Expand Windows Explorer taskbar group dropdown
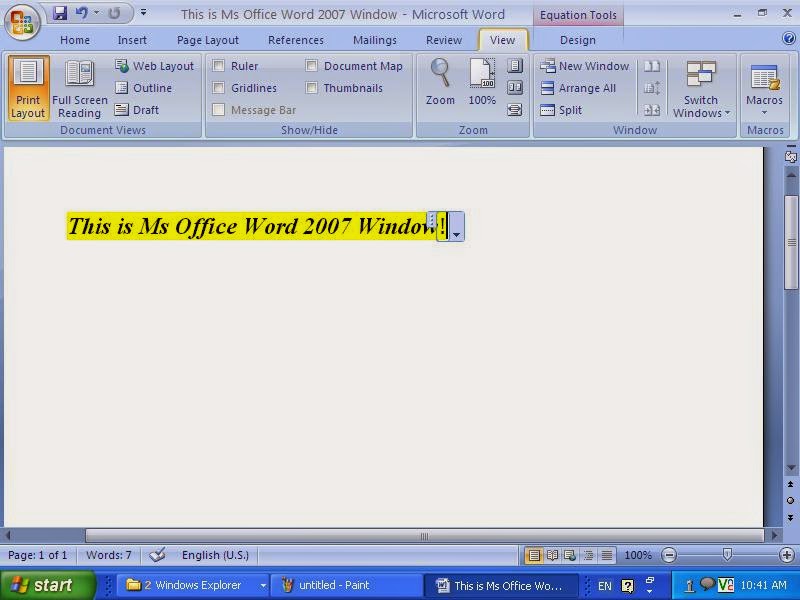This screenshot has height=600, width=800. (x=263, y=585)
